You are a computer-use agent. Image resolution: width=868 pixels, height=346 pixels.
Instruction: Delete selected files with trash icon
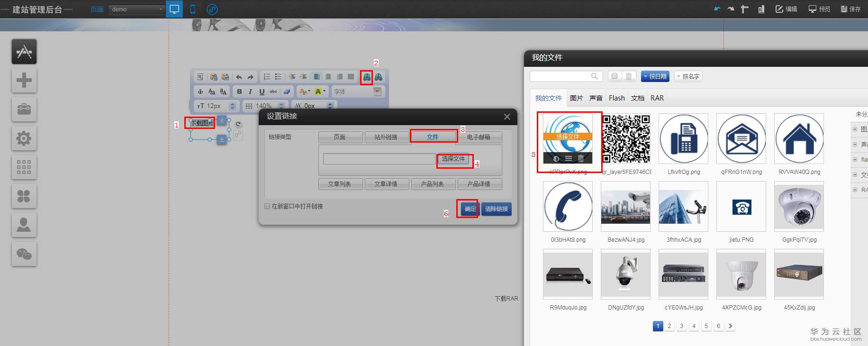point(629,76)
